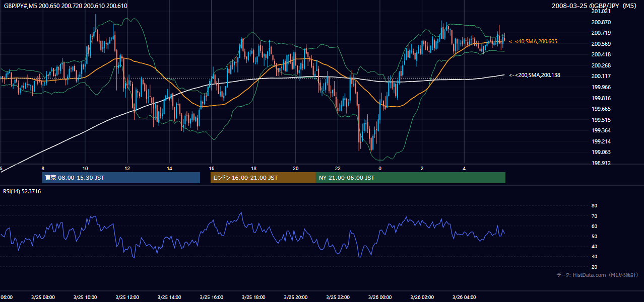The height and width of the screenshot is (302, 644).
Task: Click the 3/25 14:00 time axis label
Action: [x=169, y=297]
